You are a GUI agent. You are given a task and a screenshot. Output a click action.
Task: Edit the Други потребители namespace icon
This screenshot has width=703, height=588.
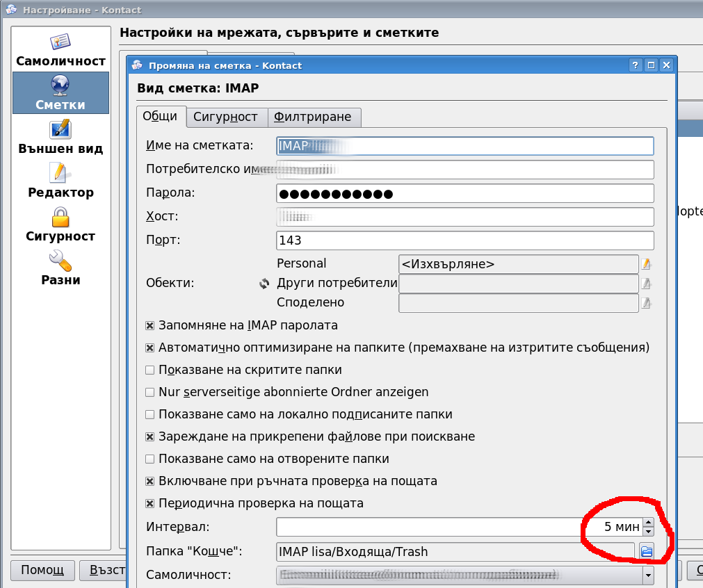(645, 284)
